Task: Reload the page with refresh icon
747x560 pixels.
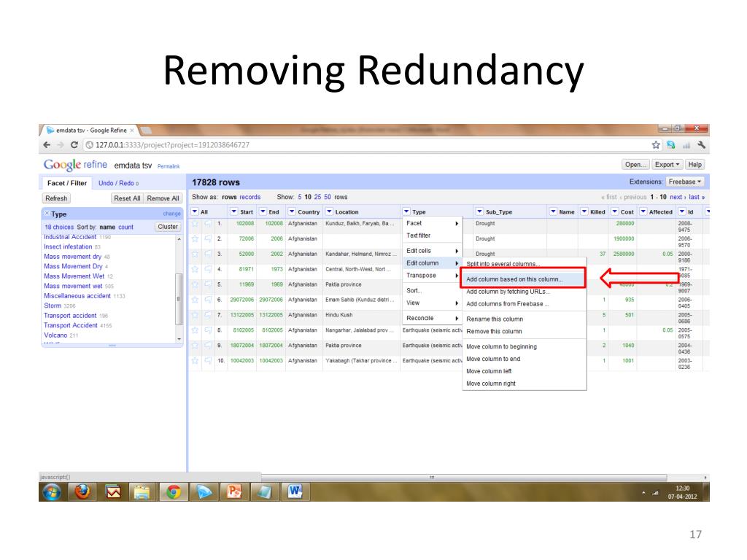Action: click(74, 145)
